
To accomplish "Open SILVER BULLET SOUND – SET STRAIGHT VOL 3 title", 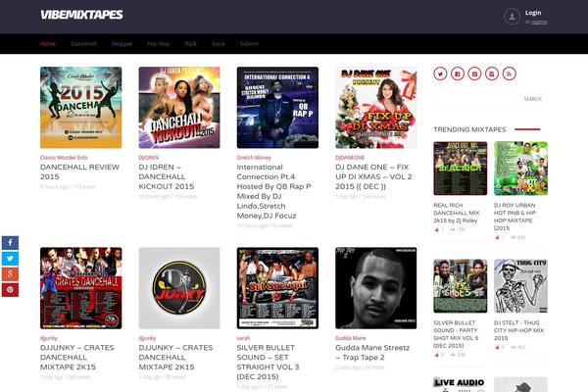I will tap(268, 362).
